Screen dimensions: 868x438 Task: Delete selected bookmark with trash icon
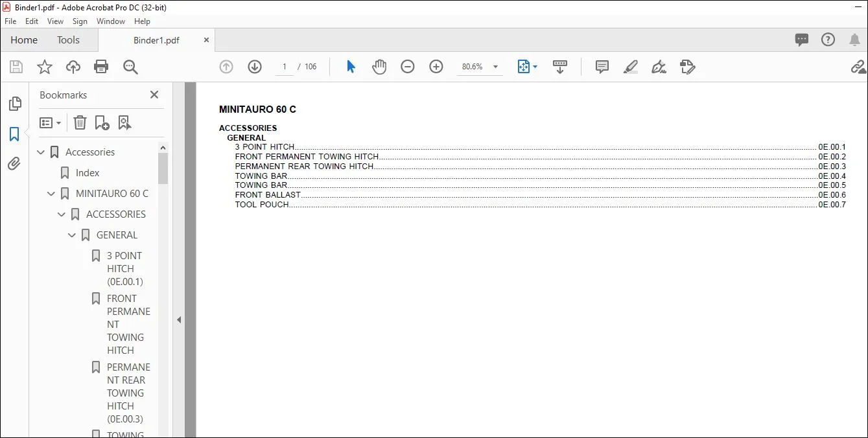coord(80,122)
